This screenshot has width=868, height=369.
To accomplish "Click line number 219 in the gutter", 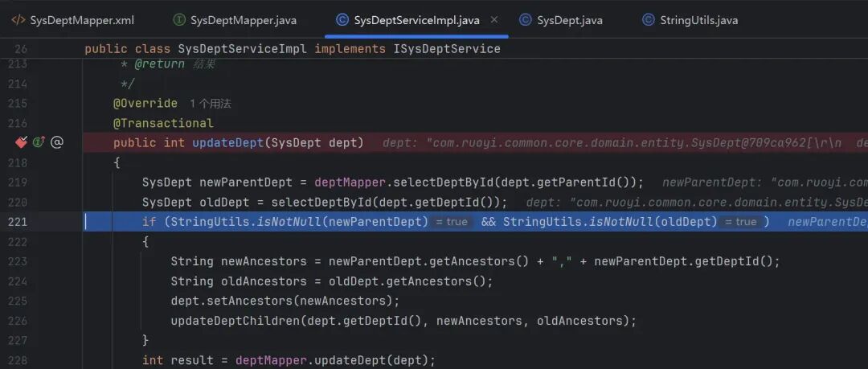I will (x=17, y=182).
